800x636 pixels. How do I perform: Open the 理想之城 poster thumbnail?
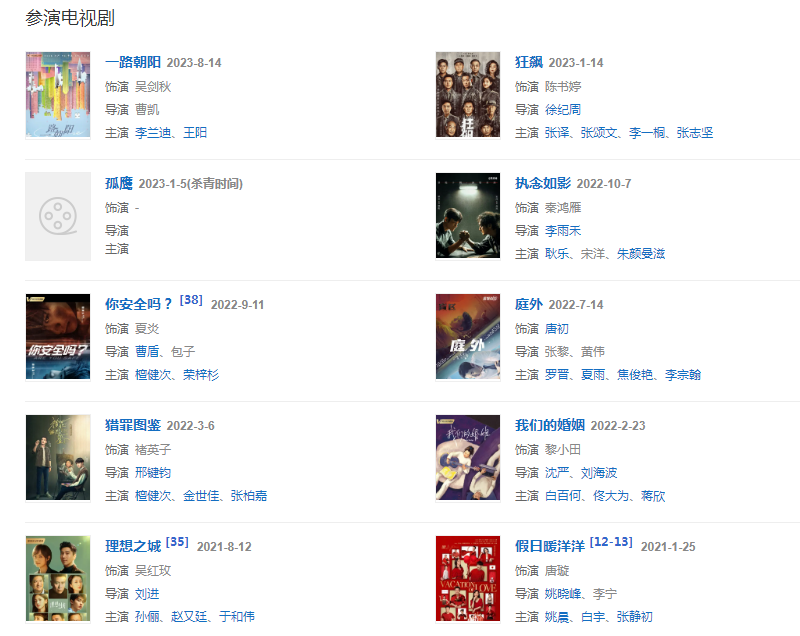pos(58,578)
